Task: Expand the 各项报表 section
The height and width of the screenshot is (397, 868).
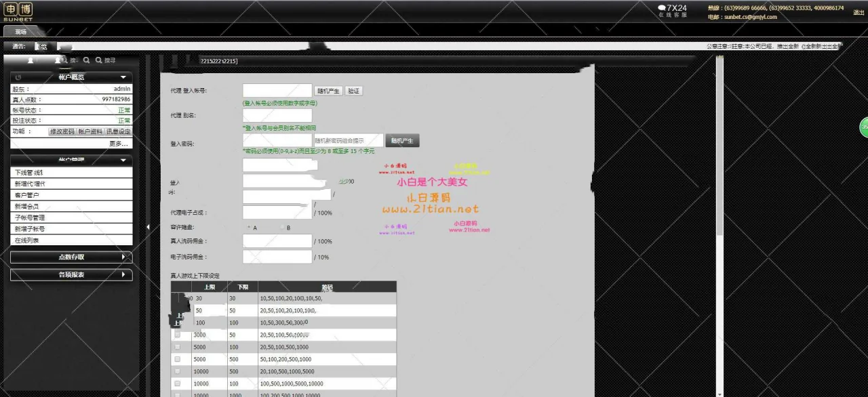Action: (x=71, y=275)
